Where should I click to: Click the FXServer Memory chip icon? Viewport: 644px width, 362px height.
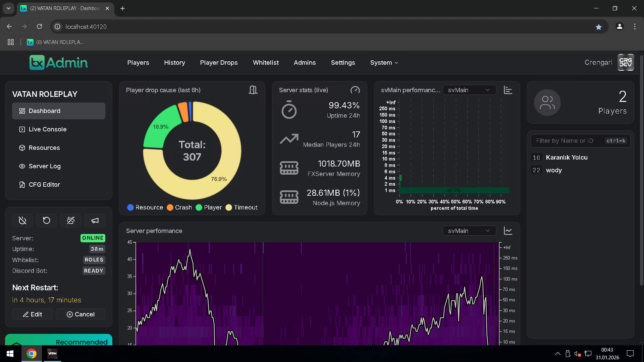click(289, 168)
